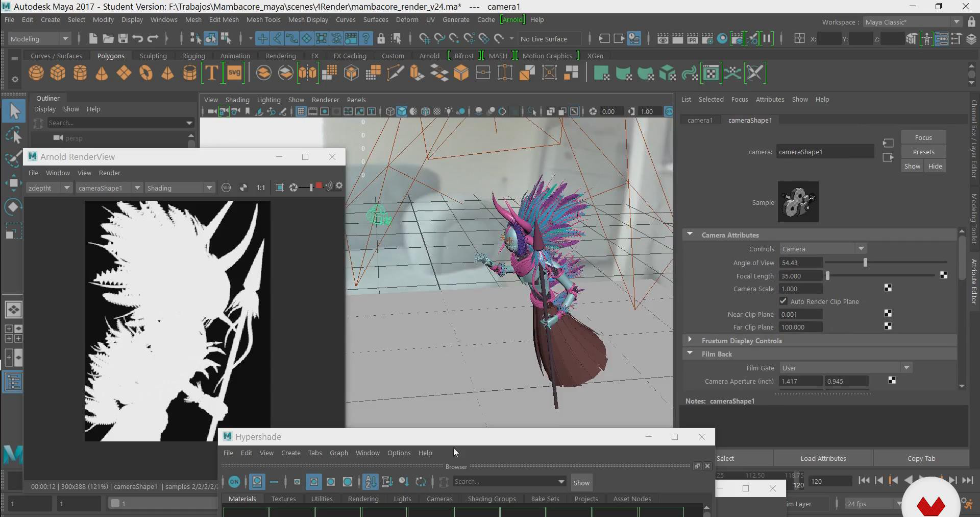The image size is (980, 517).
Task: Click the Mirror geometry shelf icon
Action: point(308,73)
